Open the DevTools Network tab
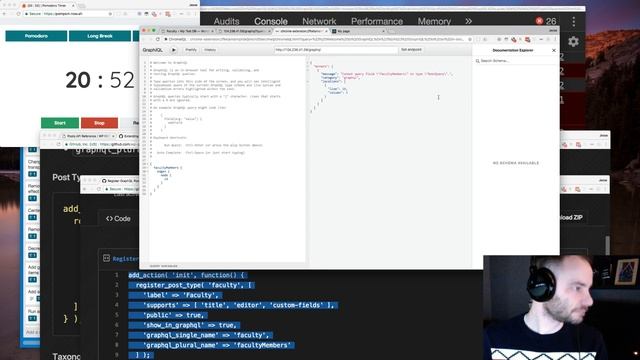 [x=319, y=21]
